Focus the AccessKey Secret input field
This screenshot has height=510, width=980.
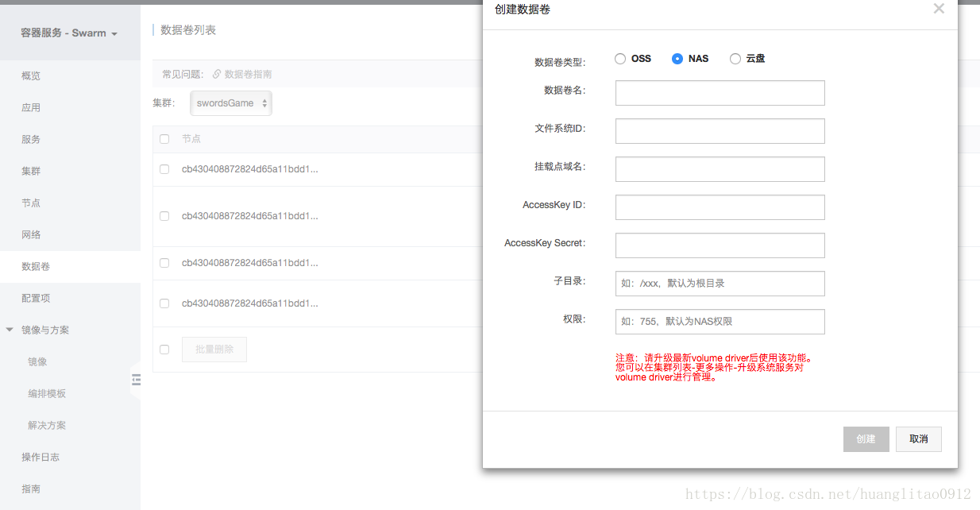tap(720, 245)
